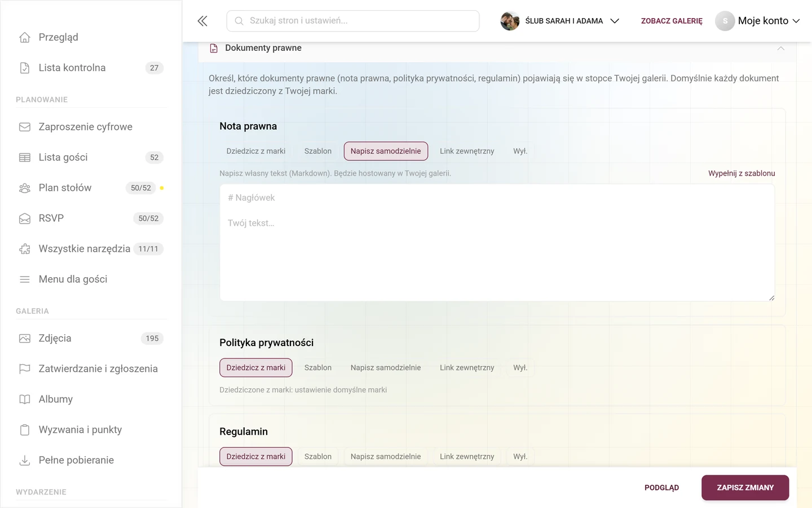Collapse the sidebar with double-chevron icon
Screen dimensions: 812x508
pyautogui.click(x=202, y=21)
